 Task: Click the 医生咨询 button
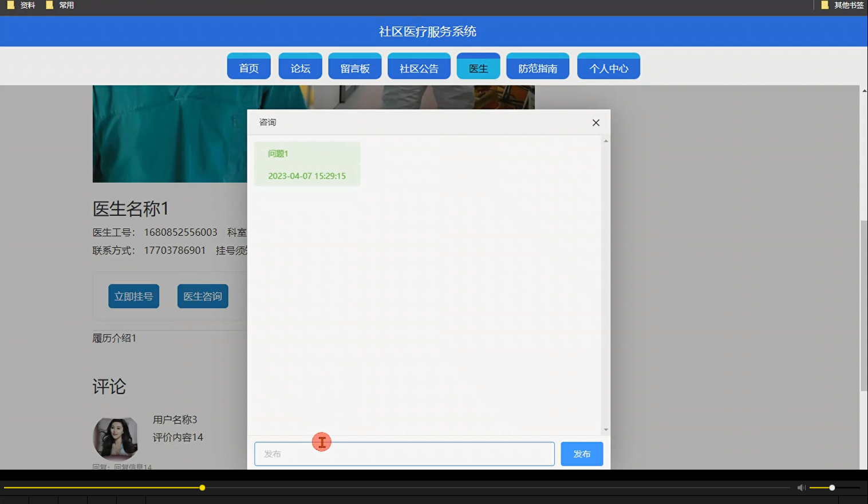203,296
